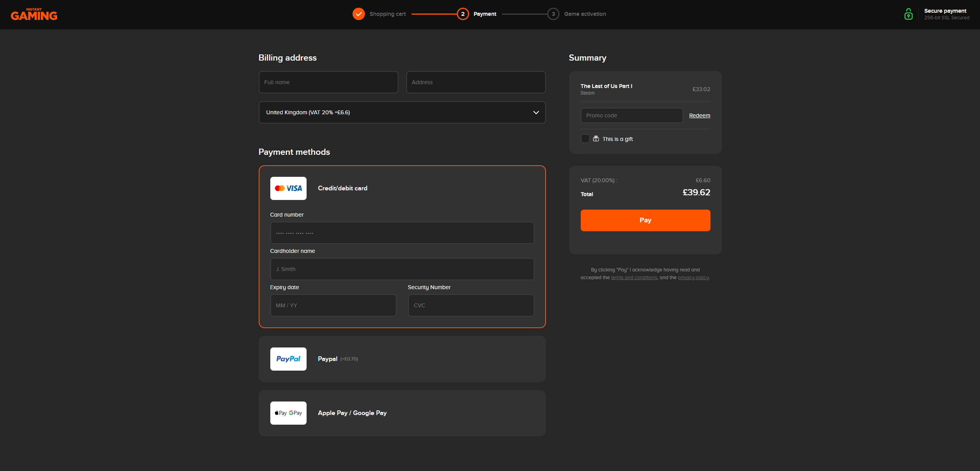Enable credit debit card payment method

[x=342, y=188]
